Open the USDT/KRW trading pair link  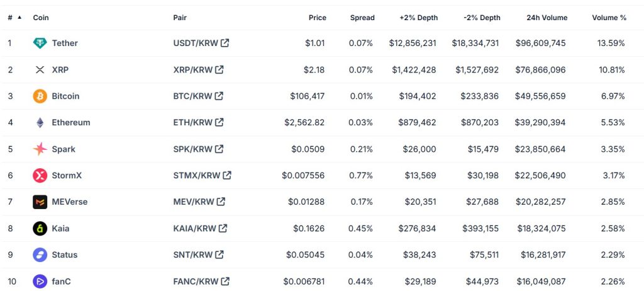(196, 43)
